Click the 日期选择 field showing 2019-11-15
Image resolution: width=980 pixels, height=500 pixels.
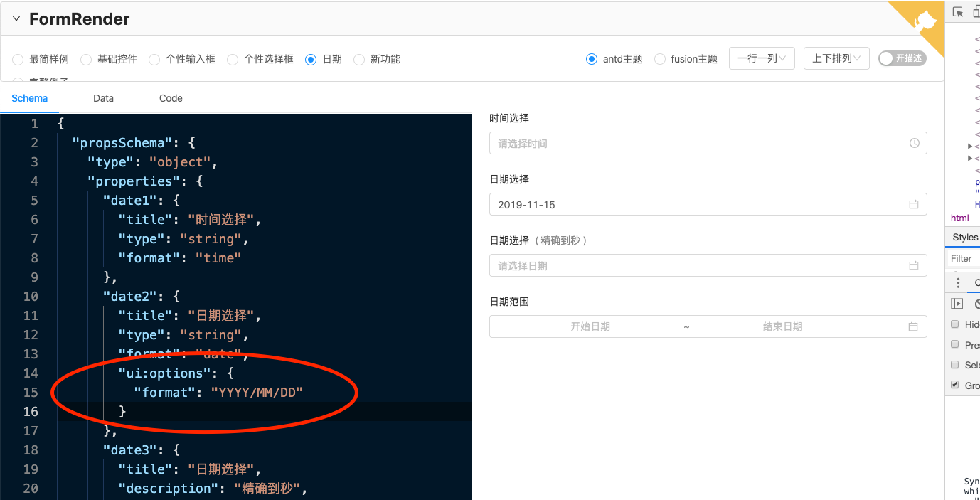click(x=708, y=204)
